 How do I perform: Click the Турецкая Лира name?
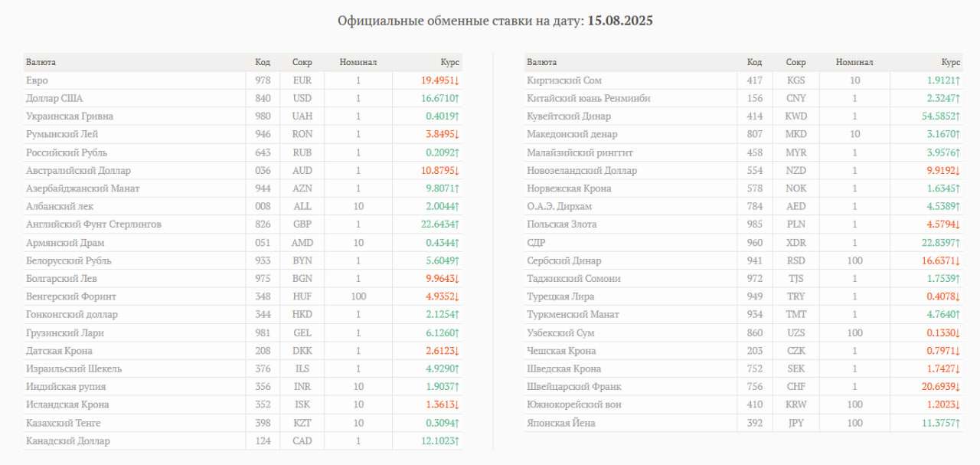pos(560,296)
